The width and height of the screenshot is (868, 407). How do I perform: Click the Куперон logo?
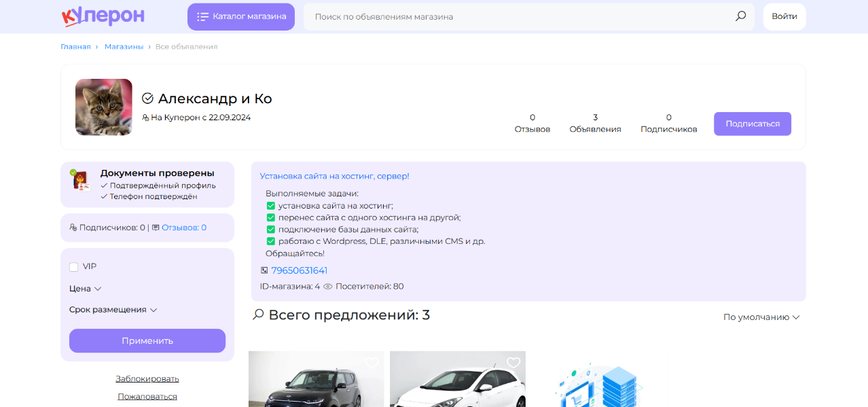[x=103, y=16]
